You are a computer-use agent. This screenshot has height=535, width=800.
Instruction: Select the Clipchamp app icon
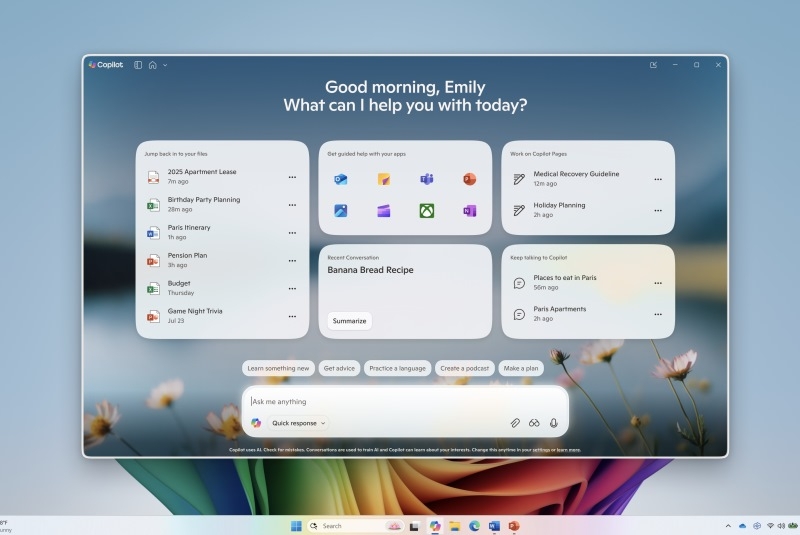pyautogui.click(x=384, y=211)
